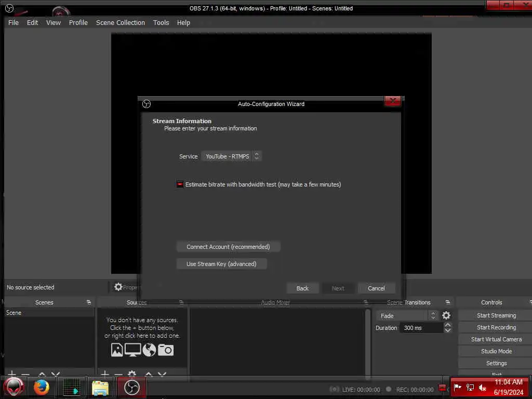
Task: Choose Use Stream Key (advanced)
Action: point(221,263)
